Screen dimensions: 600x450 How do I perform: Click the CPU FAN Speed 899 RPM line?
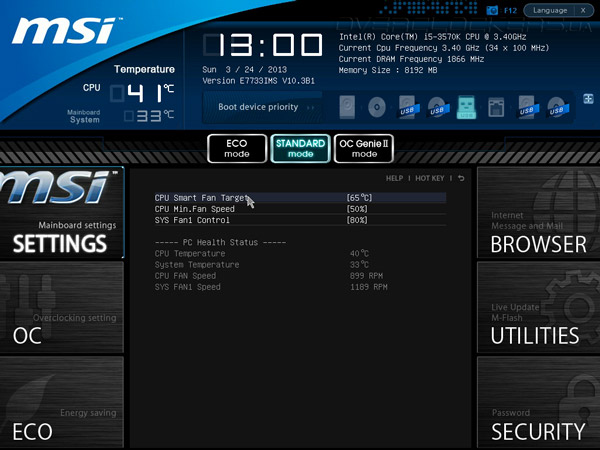[x=269, y=276]
